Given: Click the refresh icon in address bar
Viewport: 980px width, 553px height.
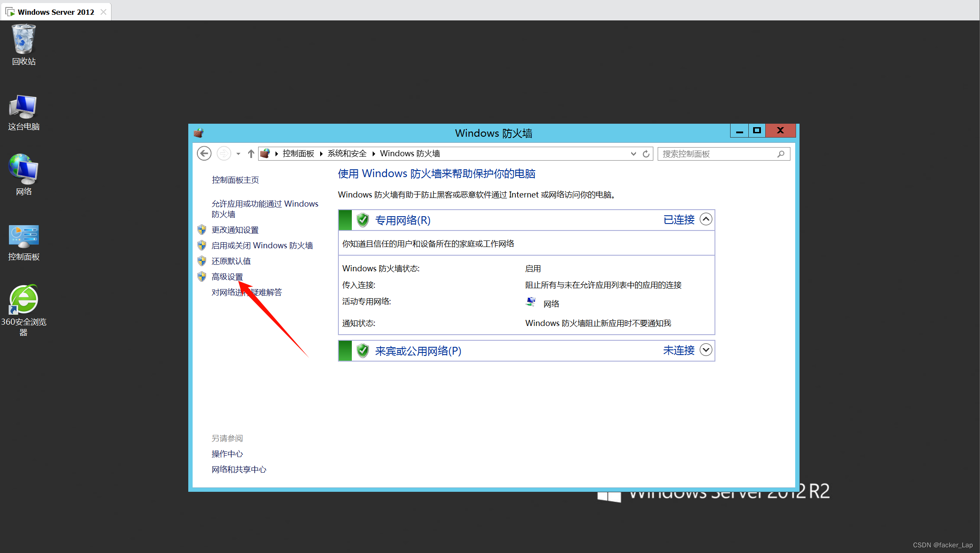Looking at the screenshot, I should pos(646,154).
